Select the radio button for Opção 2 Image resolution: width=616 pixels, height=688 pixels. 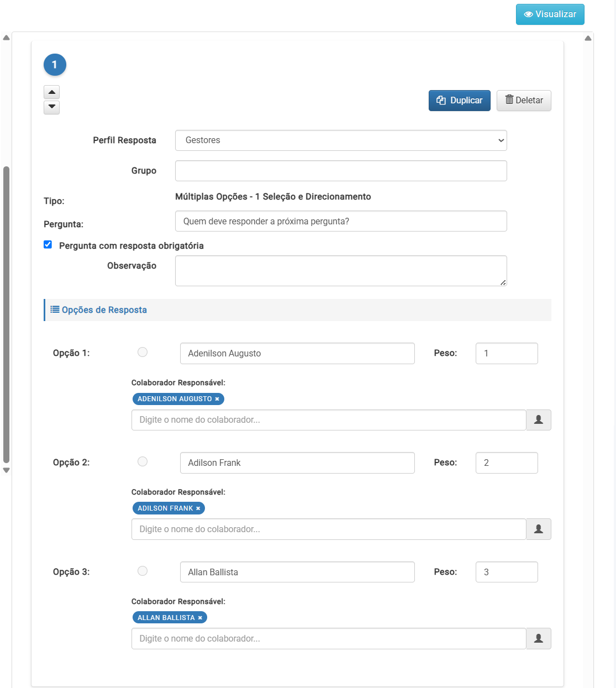(x=143, y=461)
